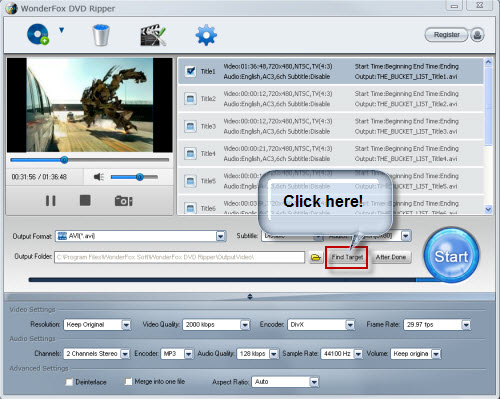
Task: Open the Video Quality 2000 kbps dropdown
Action: click(216, 325)
